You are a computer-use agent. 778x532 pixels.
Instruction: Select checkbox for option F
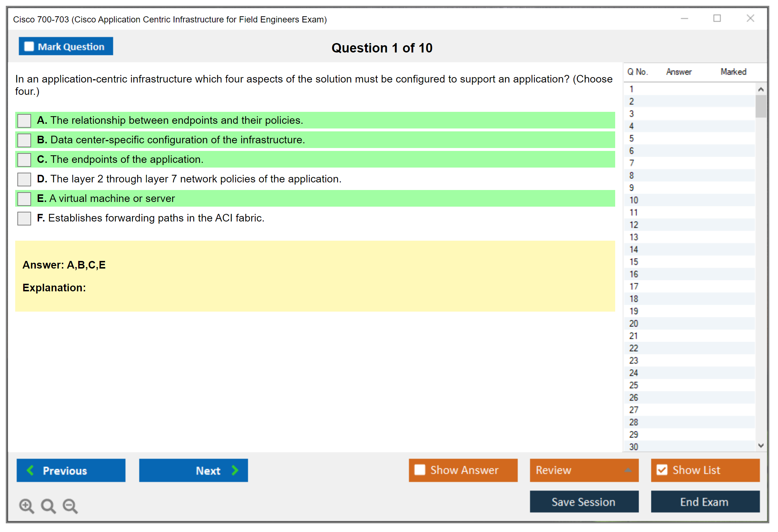coord(24,218)
